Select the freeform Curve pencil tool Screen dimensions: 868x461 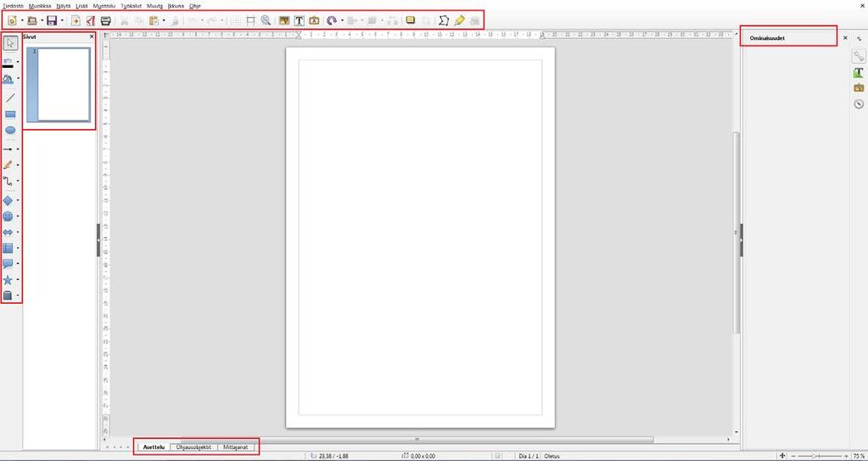pyautogui.click(x=8, y=165)
